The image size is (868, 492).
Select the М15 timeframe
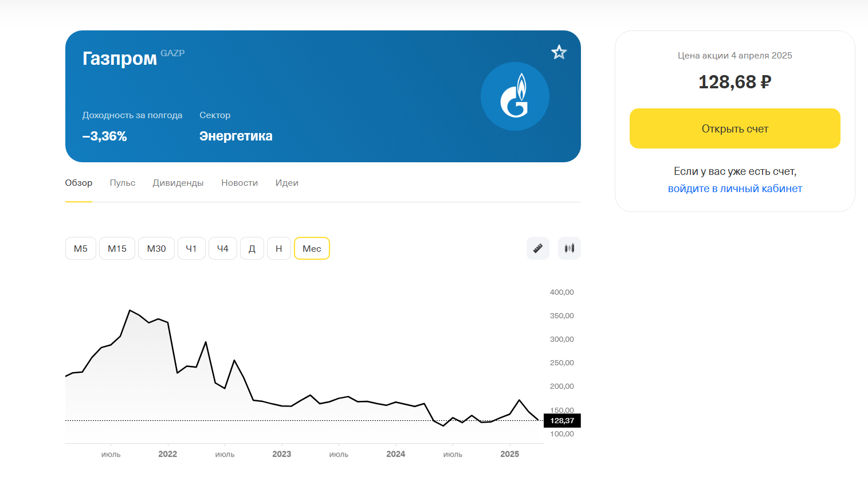[117, 248]
